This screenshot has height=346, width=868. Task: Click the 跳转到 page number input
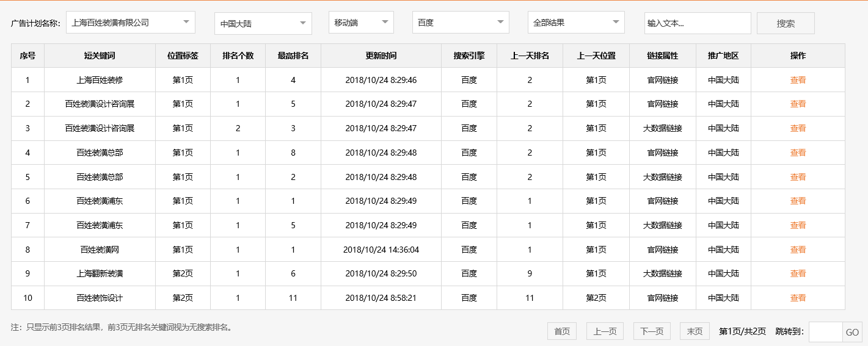tap(826, 332)
